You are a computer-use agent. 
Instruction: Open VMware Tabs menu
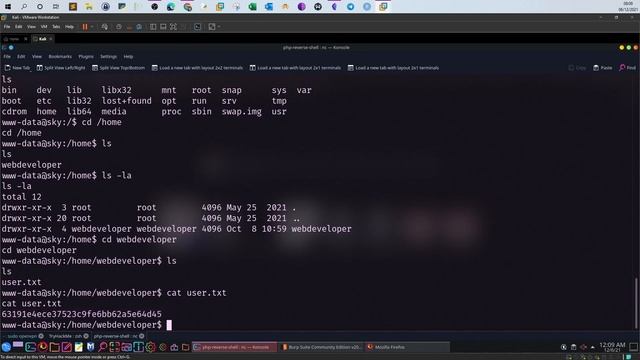(x=56, y=27)
